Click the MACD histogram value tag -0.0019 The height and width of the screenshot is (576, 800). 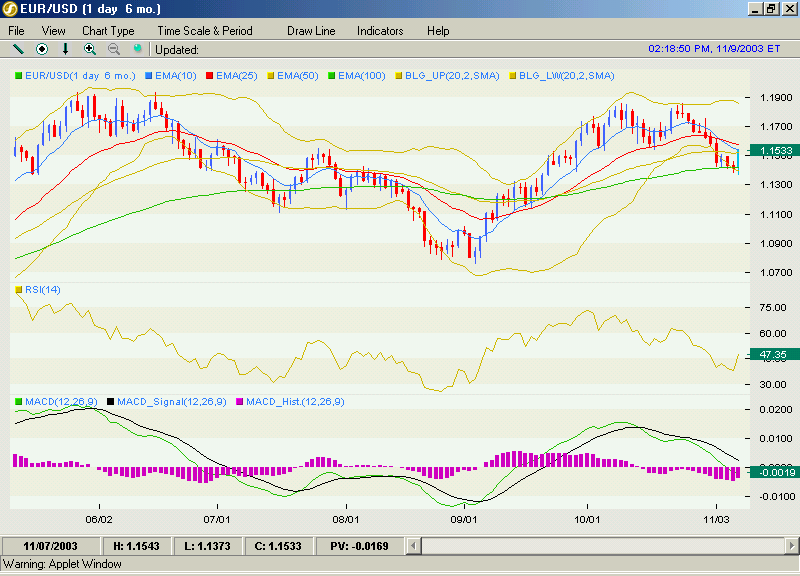[773, 472]
